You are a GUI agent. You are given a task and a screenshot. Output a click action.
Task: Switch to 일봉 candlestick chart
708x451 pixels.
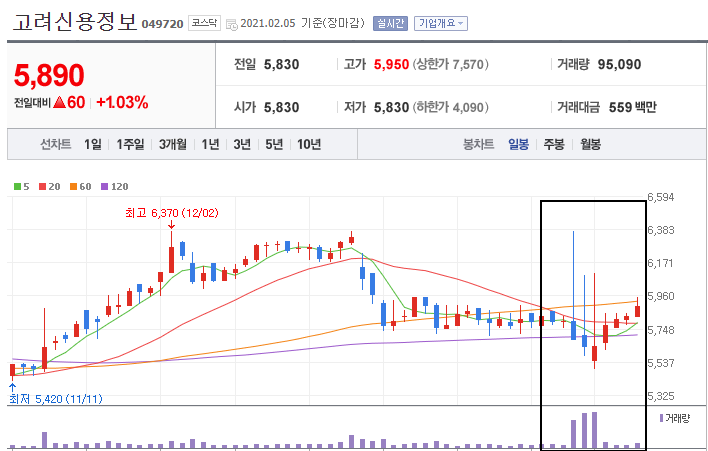click(518, 144)
